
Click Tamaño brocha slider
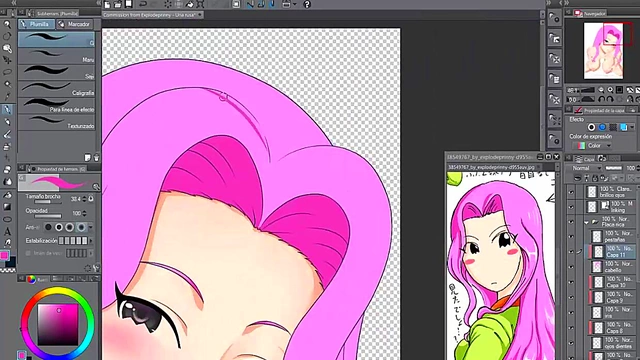[48, 202]
